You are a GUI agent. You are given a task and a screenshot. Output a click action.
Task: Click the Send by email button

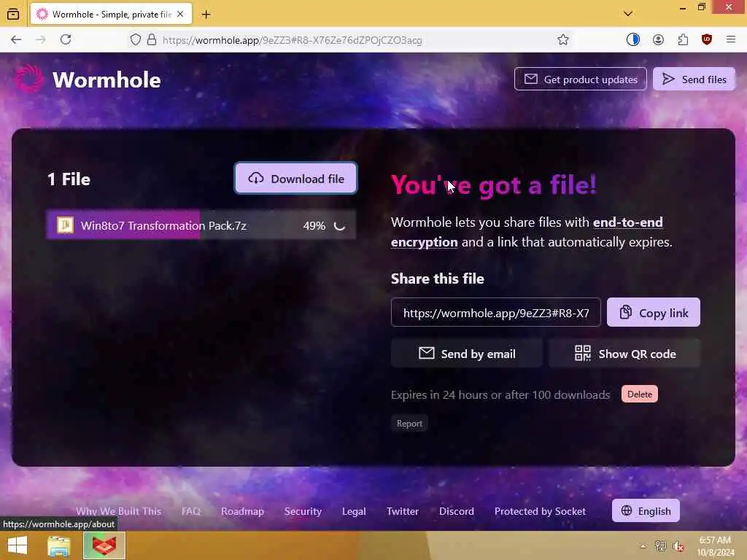point(466,354)
